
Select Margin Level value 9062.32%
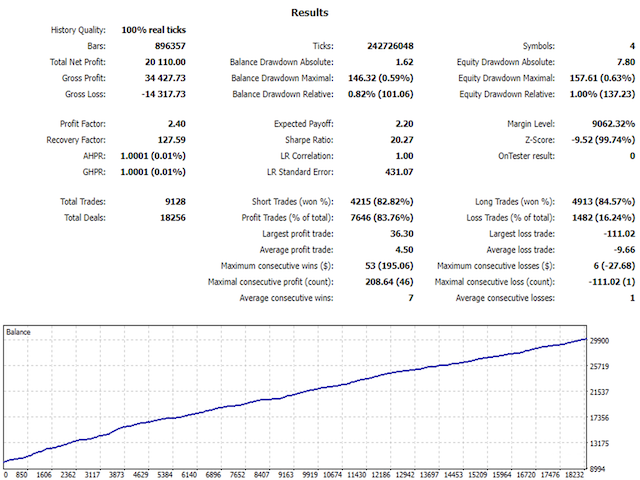click(x=613, y=124)
